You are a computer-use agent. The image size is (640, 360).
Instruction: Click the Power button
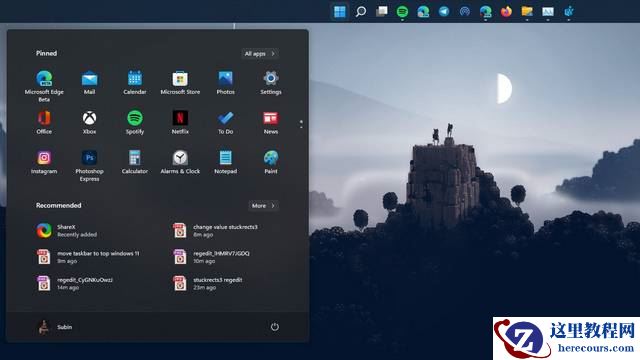[275, 327]
